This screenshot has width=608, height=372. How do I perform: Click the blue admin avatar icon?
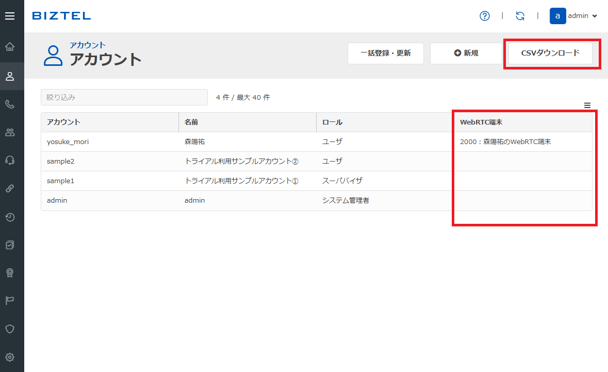click(x=558, y=16)
